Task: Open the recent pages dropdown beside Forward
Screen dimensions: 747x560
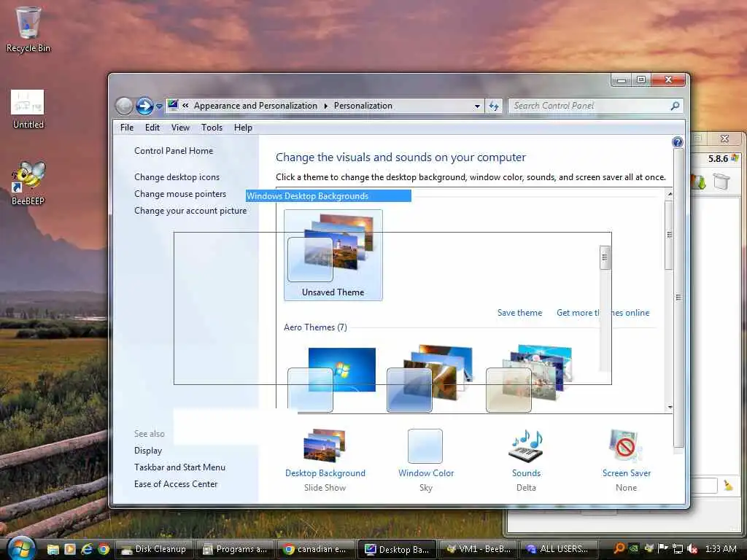Action: [159, 106]
